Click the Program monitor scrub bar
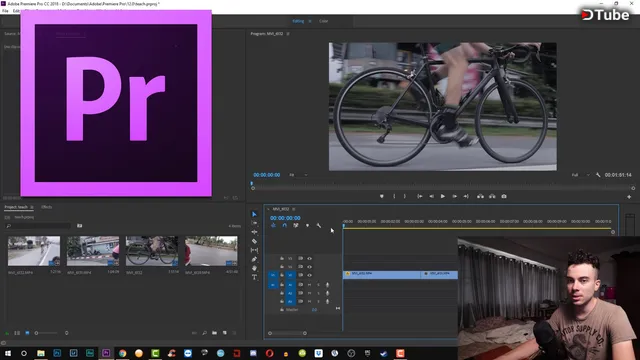The image size is (640, 360). (x=443, y=188)
